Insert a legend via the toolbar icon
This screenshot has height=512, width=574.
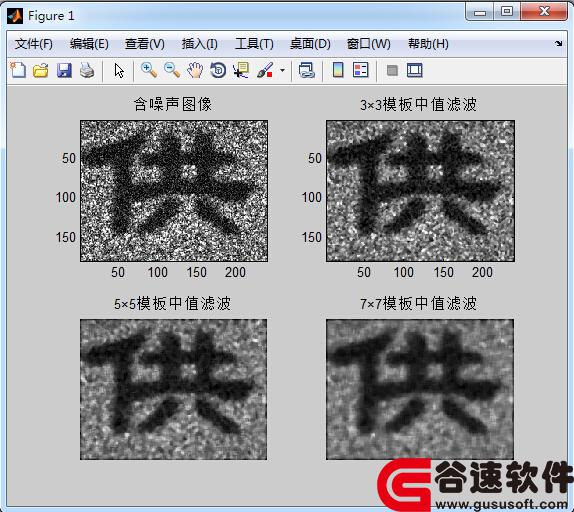(361, 70)
